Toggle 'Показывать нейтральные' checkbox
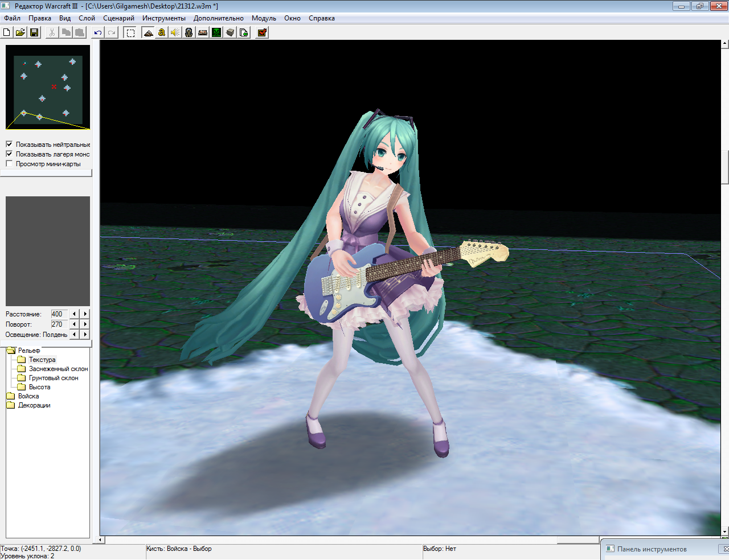 coord(9,144)
